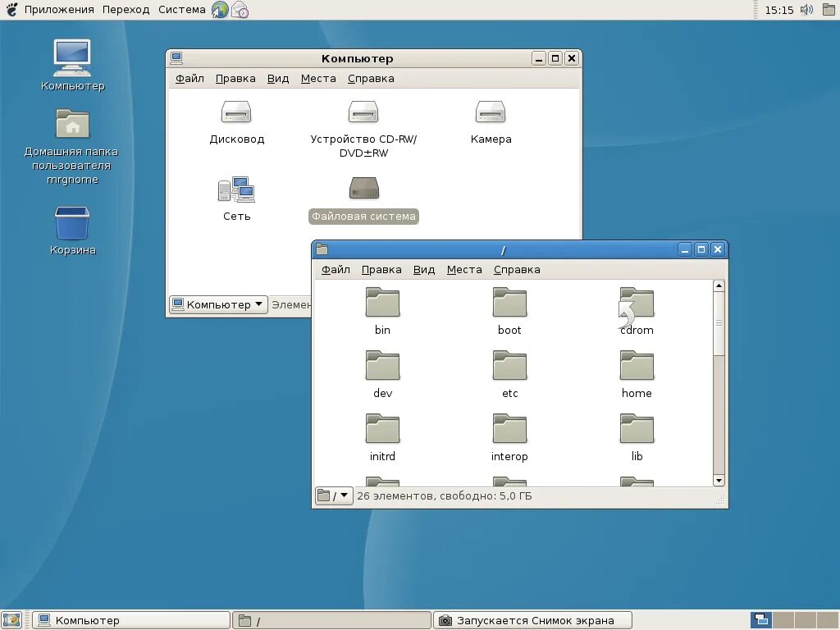Click the resize grip of the / window
Image resolution: width=840 pixels, height=630 pixels.
(x=720, y=500)
